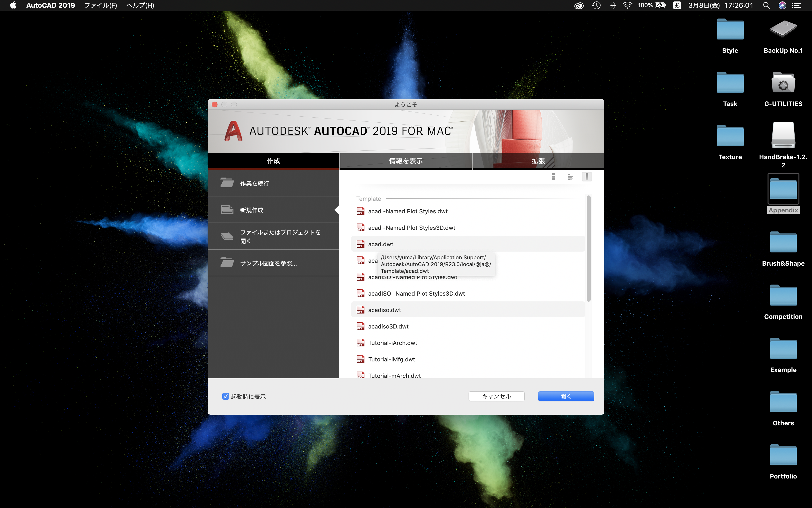Open Spotlight search in menu bar

766,5
